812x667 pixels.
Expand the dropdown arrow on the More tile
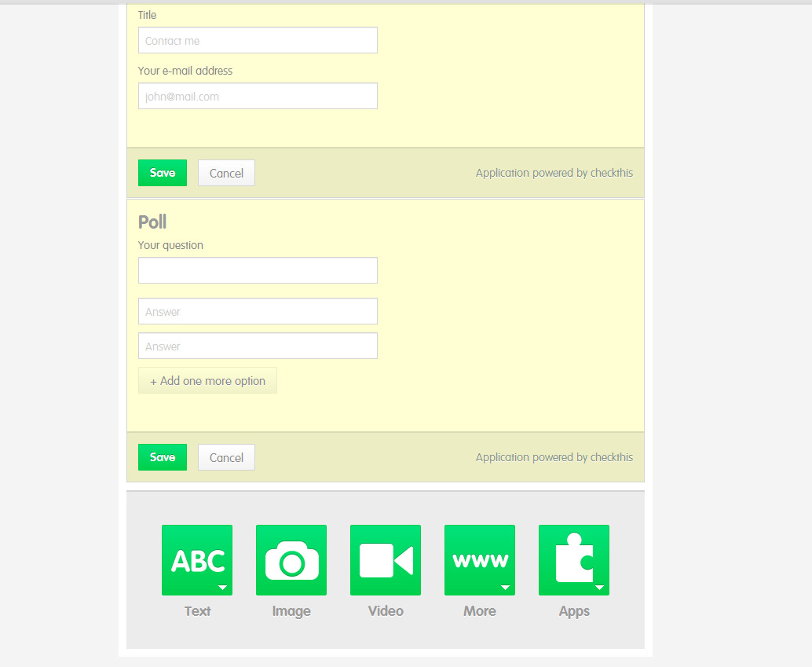click(505, 588)
